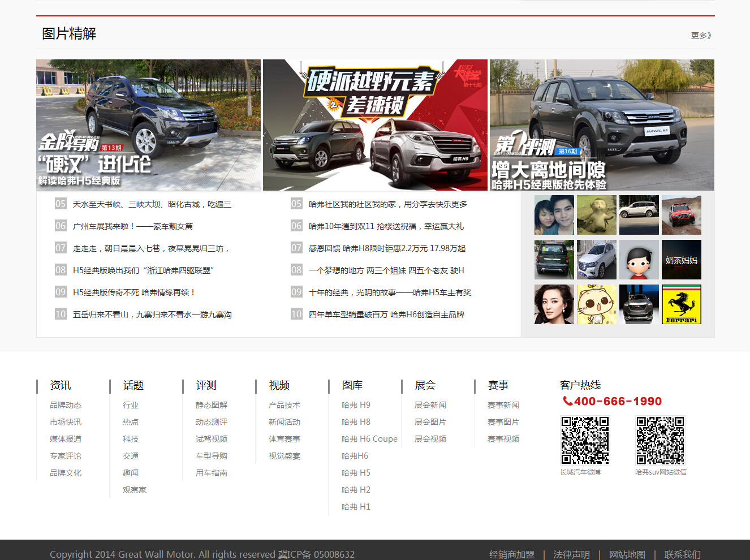Click the couple photo avatar
The image size is (750, 560).
554,215
